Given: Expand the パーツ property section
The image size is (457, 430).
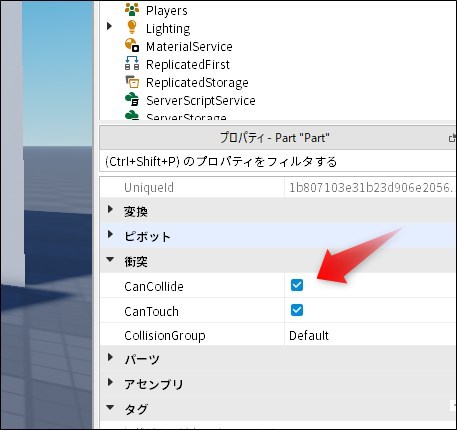Looking at the screenshot, I should click(x=110, y=357).
